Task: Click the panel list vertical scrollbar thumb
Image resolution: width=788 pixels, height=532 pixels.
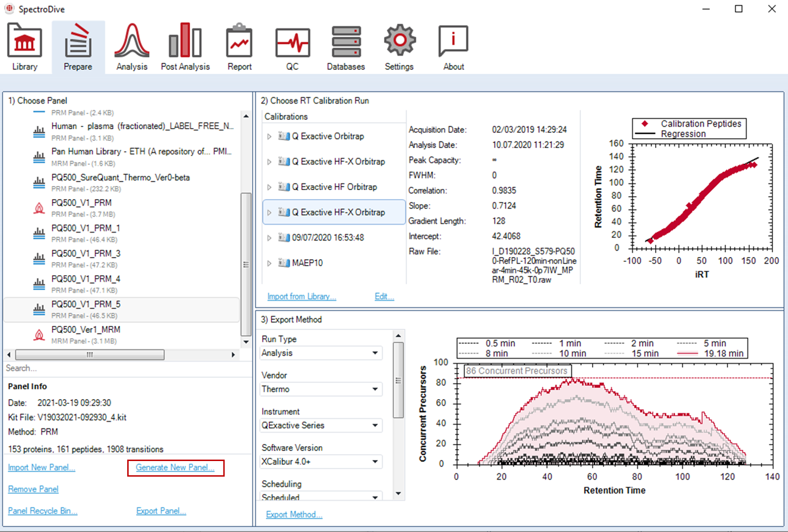Action: point(246,264)
